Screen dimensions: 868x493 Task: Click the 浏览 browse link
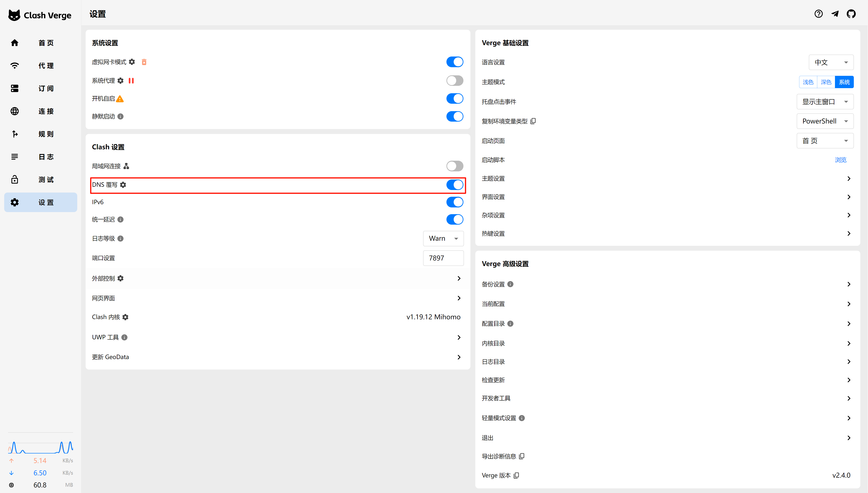click(x=840, y=160)
